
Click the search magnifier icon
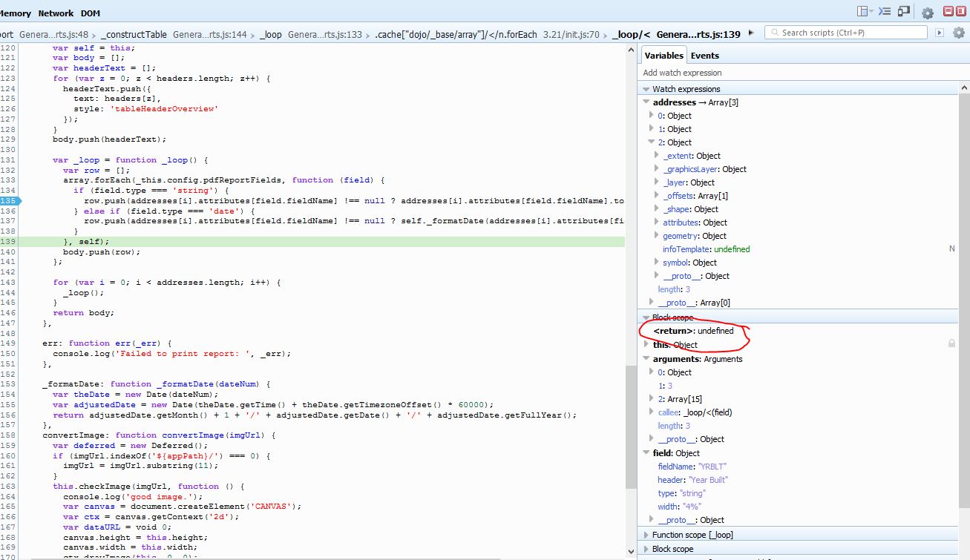(x=775, y=33)
